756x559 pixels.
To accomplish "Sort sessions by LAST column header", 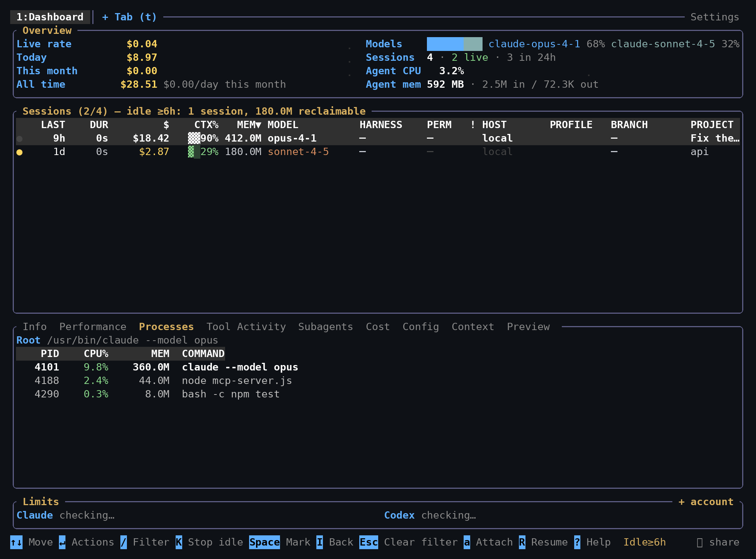I will (x=53, y=125).
